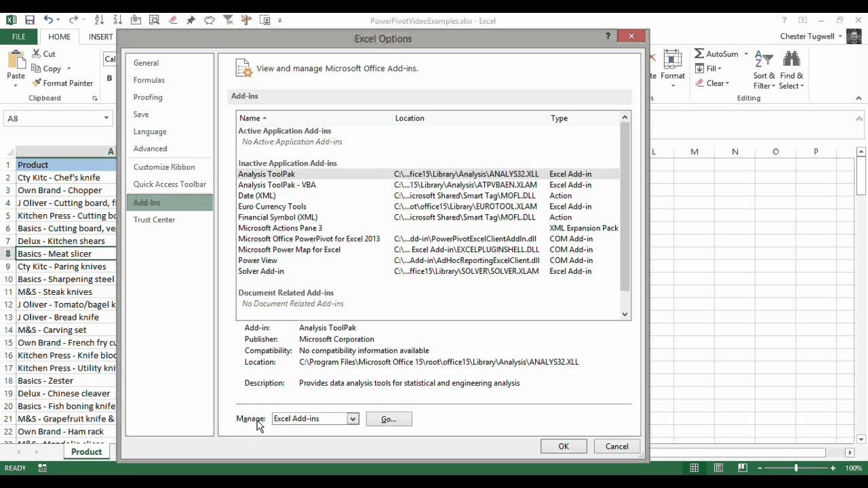
Task: Click the AutoSum sigma icon
Action: (699, 54)
